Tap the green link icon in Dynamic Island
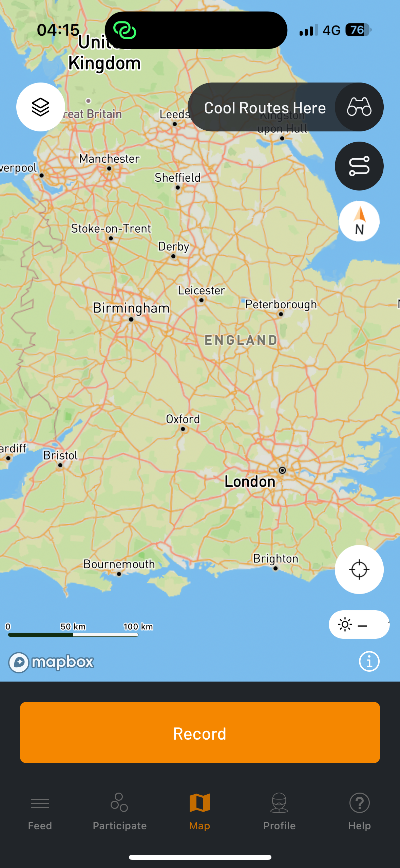The height and width of the screenshot is (868, 400). [125, 30]
